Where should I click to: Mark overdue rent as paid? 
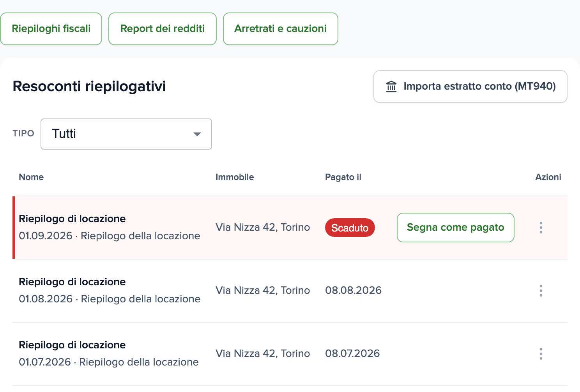456,228
